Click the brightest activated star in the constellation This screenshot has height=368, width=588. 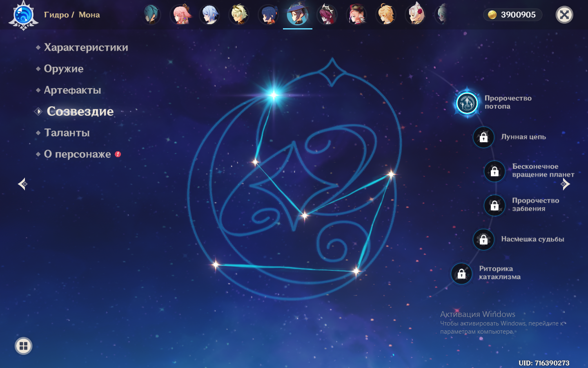[274, 95]
